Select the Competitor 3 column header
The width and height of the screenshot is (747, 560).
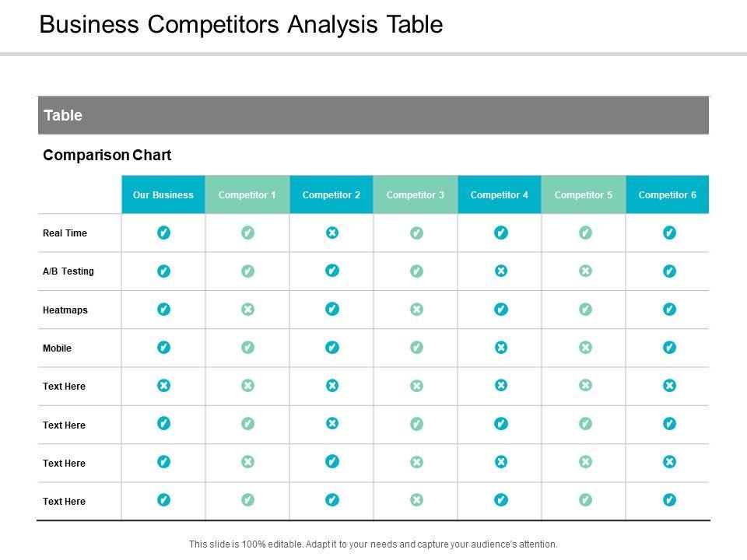(416, 195)
